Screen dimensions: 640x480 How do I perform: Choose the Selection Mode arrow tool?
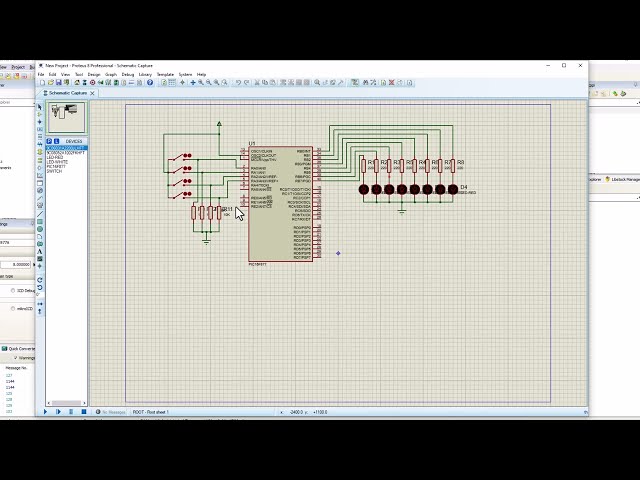click(40, 107)
